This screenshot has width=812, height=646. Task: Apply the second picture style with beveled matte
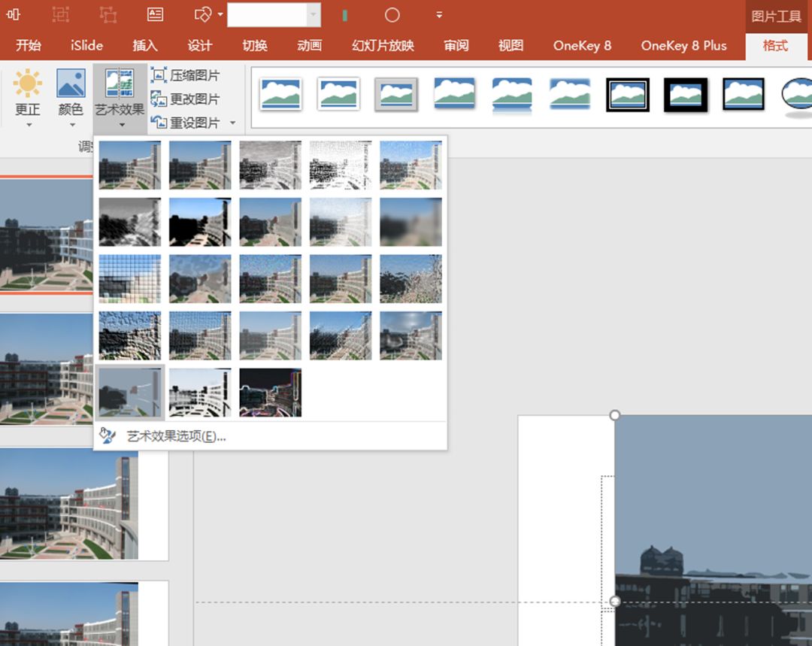338,94
